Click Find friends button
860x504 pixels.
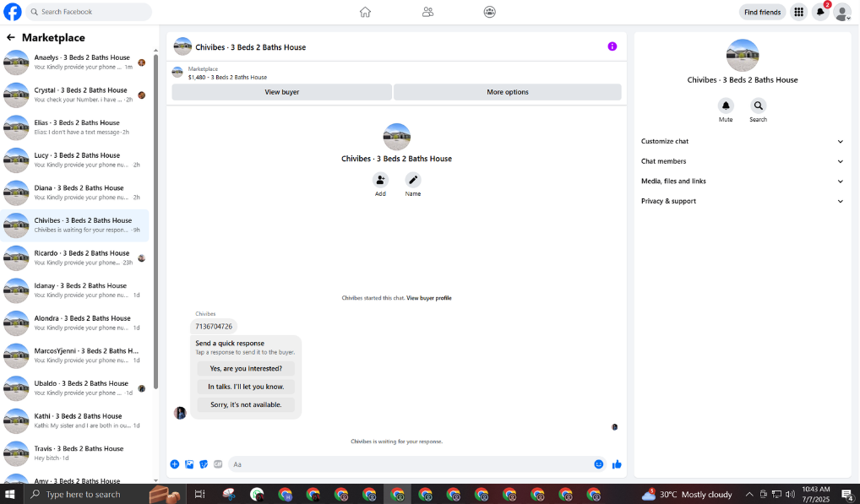762,12
